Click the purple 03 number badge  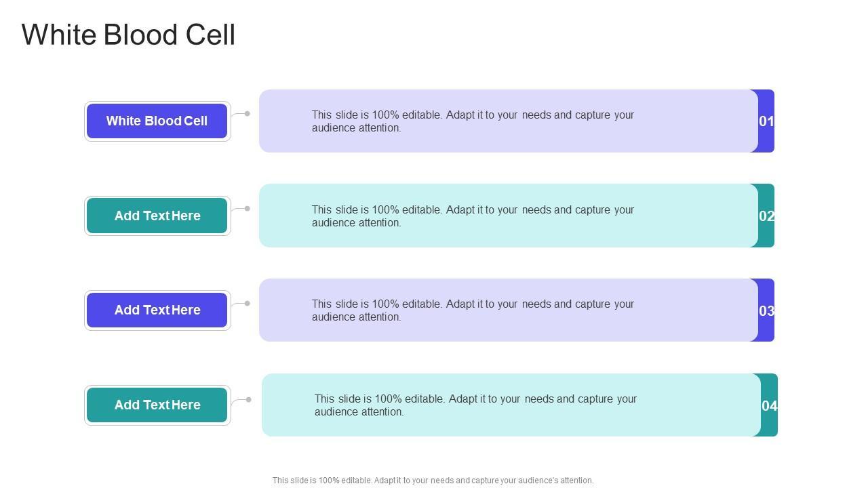[766, 311]
